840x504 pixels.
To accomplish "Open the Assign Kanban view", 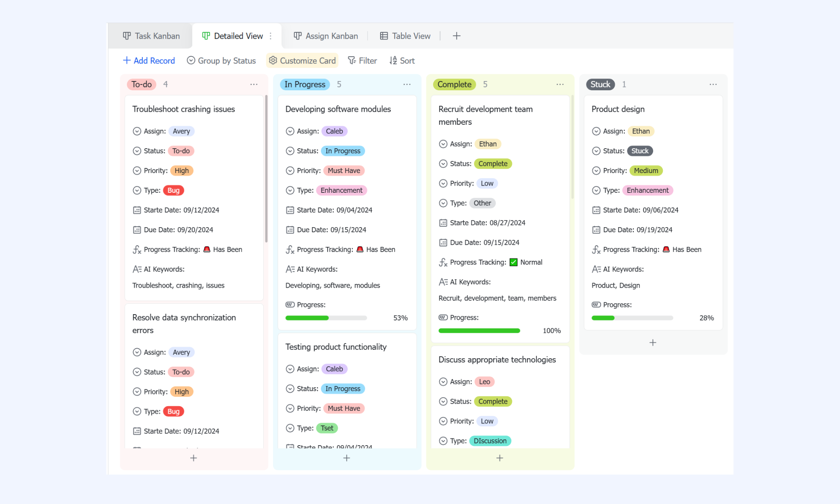I will [x=326, y=36].
